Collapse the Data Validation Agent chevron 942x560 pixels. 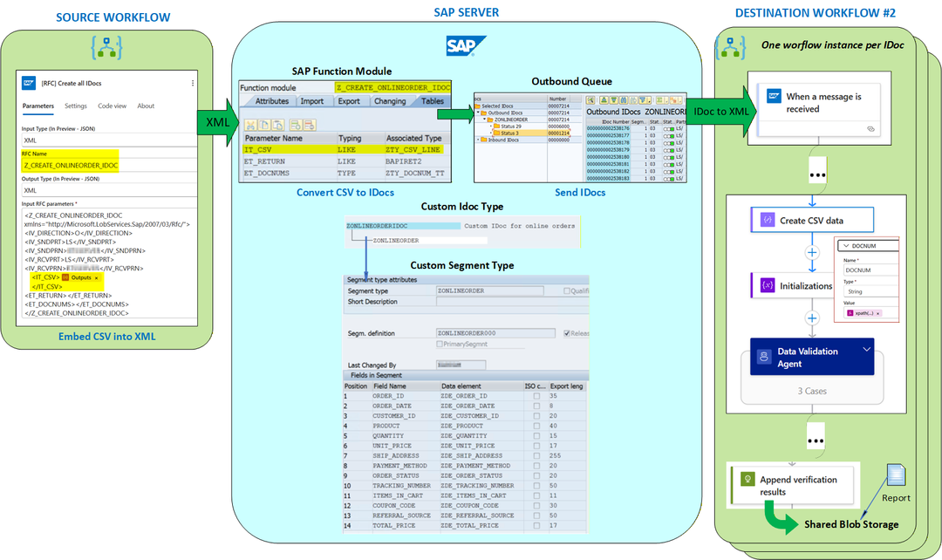866,349
